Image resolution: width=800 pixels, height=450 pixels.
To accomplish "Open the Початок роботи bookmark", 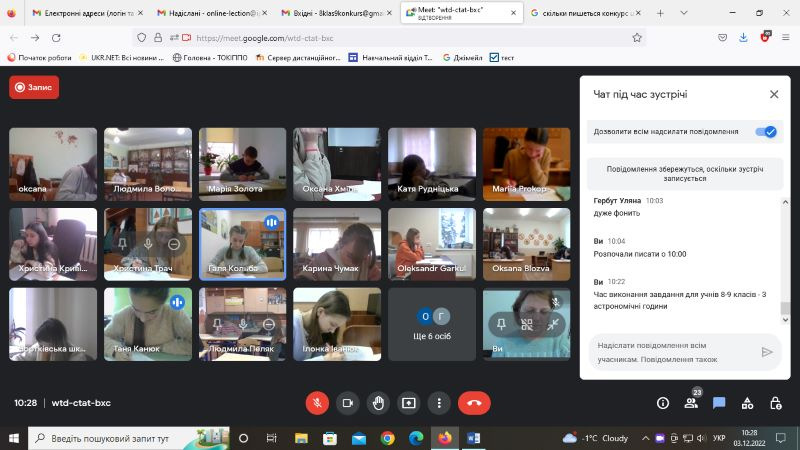I will coord(39,58).
